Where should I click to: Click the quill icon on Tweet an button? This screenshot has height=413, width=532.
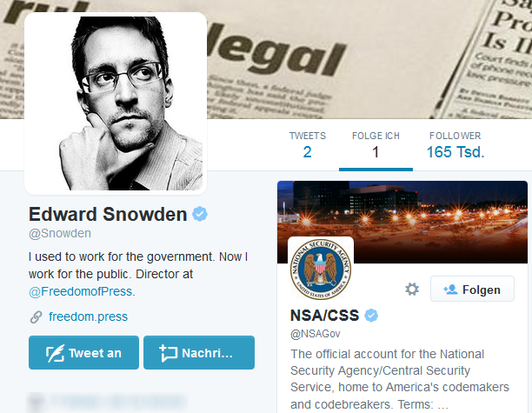click(x=55, y=353)
